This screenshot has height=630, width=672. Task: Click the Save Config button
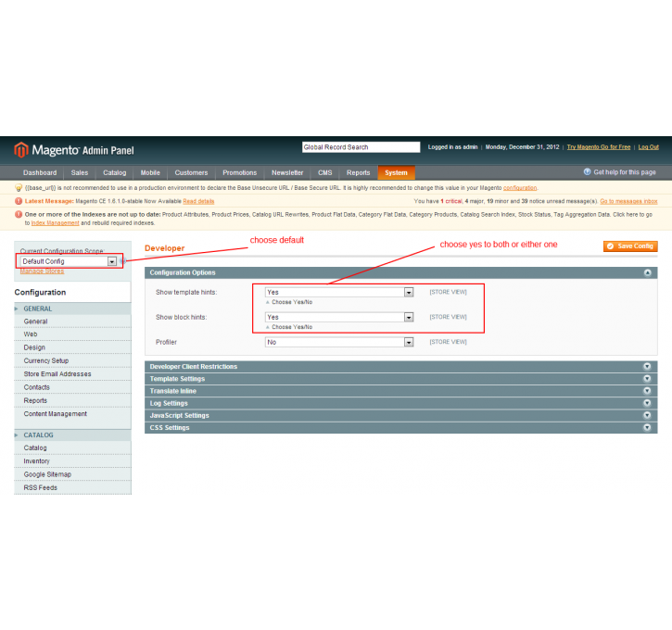pos(629,246)
